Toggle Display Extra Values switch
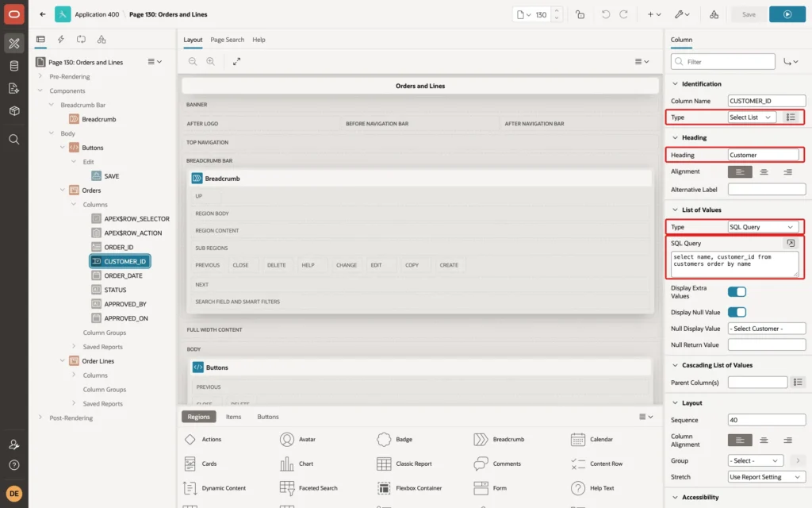Screen dimensions: 812x508 coord(737,292)
